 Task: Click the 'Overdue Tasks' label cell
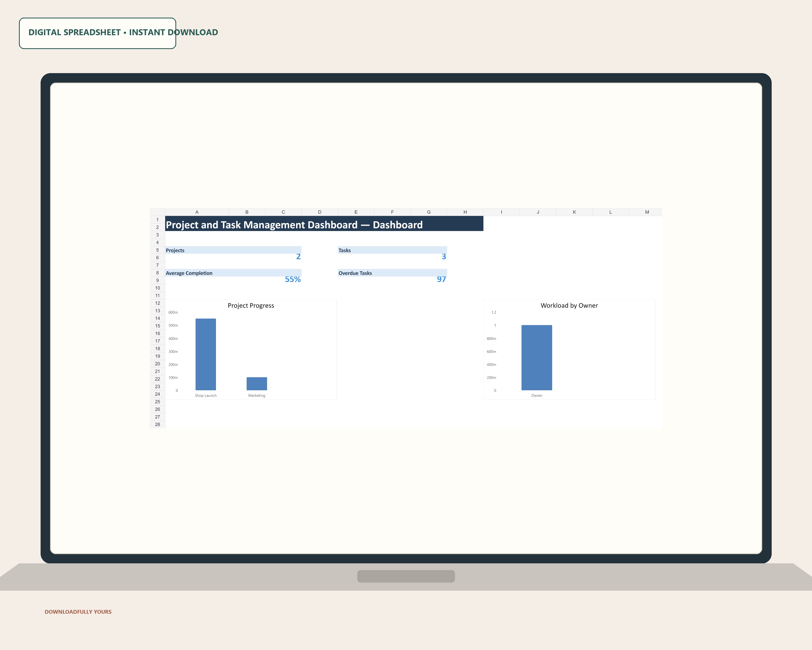(x=392, y=273)
